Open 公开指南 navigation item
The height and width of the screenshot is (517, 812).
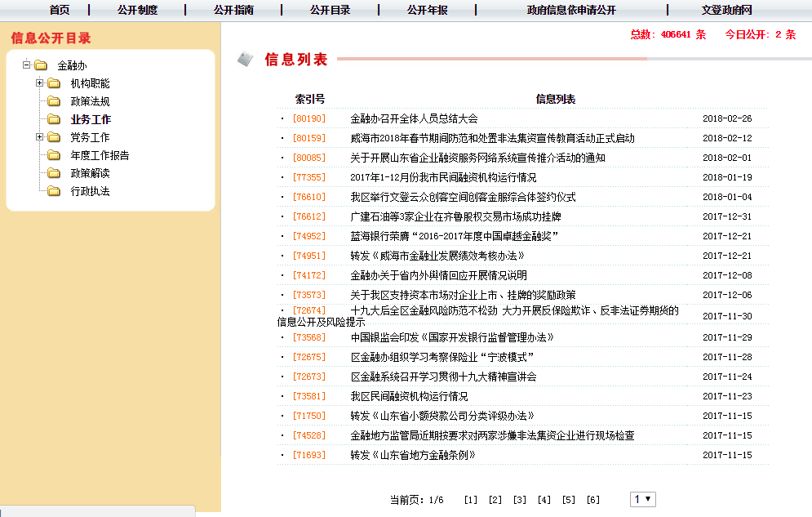(233, 10)
